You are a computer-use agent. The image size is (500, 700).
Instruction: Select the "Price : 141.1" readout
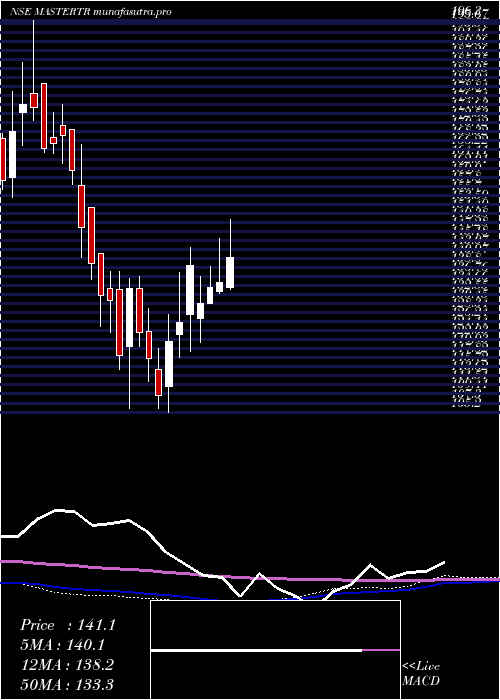click(68, 625)
